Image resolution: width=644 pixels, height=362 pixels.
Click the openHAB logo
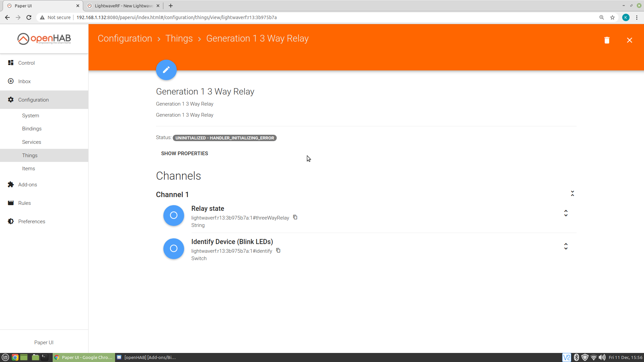[x=44, y=39]
